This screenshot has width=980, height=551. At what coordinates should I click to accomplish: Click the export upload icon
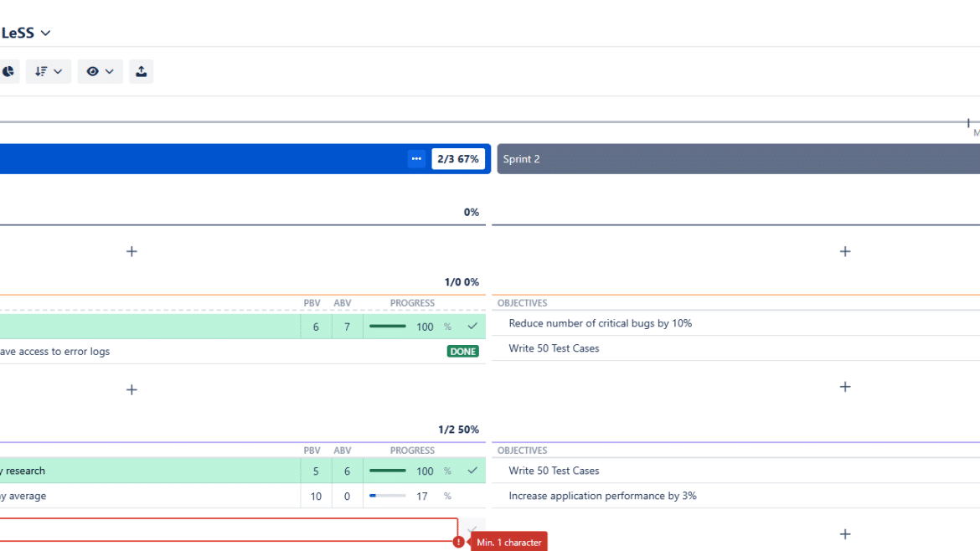point(141,72)
